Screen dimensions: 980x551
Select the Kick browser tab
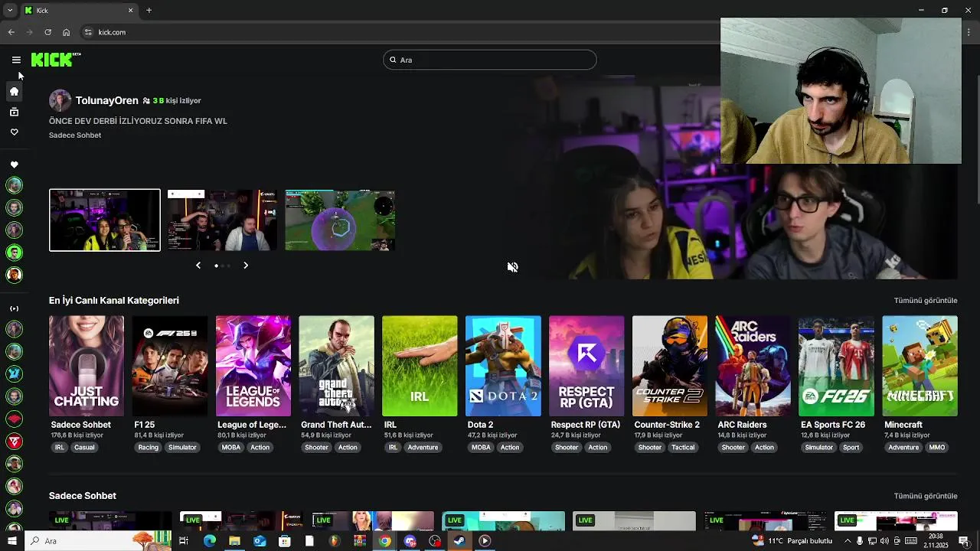78,11
